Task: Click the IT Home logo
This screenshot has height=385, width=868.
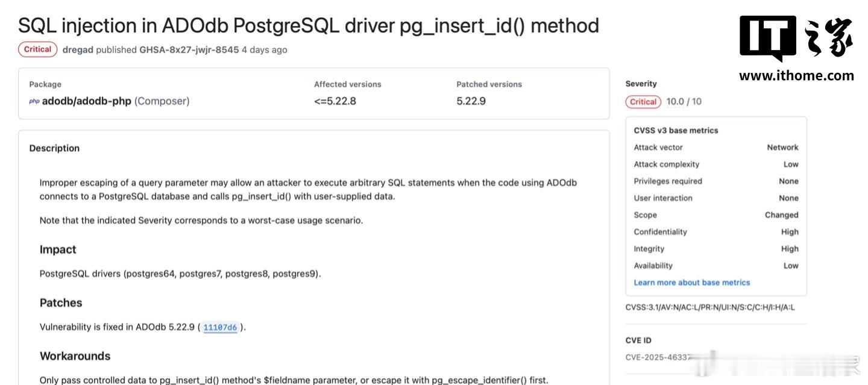Action: (796, 39)
